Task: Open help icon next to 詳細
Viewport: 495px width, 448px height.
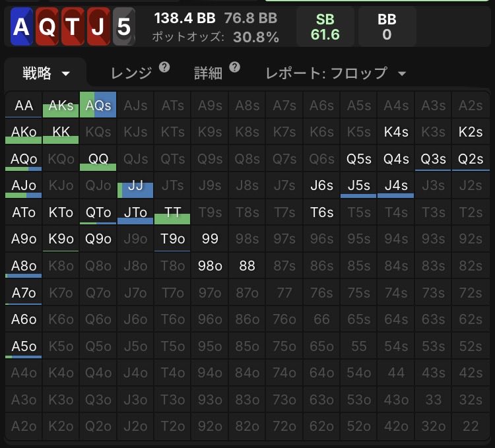Action: [234, 67]
